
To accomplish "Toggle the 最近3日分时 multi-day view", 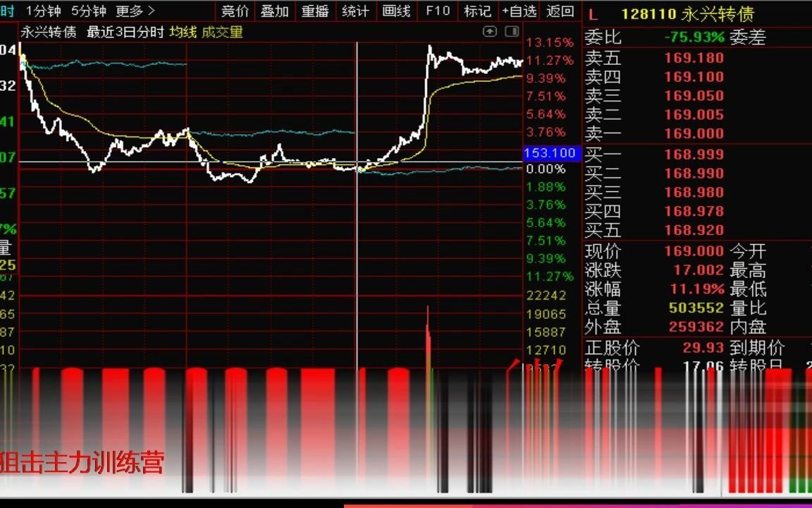I will [x=125, y=32].
